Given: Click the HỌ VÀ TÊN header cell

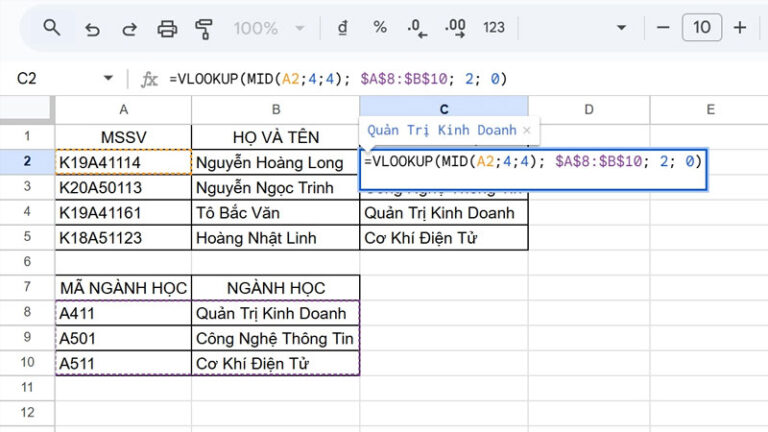Looking at the screenshot, I should (276, 137).
